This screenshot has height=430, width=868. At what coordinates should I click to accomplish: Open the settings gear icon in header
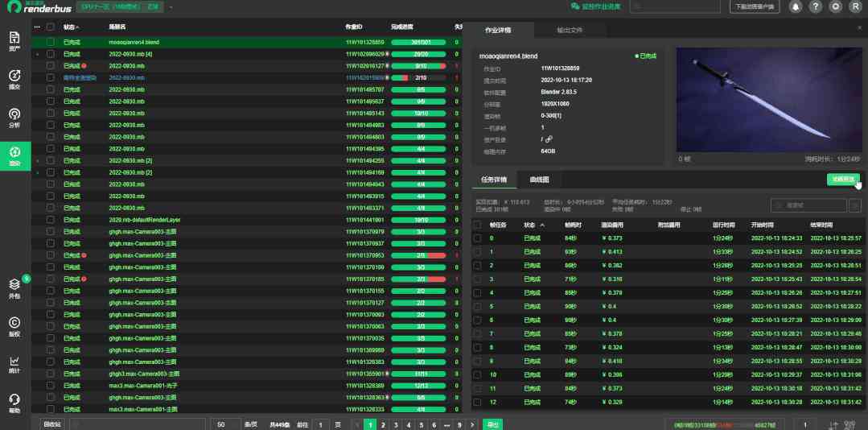836,6
